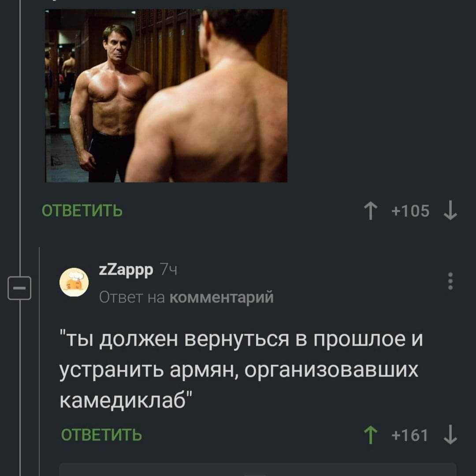
Task: Visit the zZappp username profile
Action: tap(126, 270)
